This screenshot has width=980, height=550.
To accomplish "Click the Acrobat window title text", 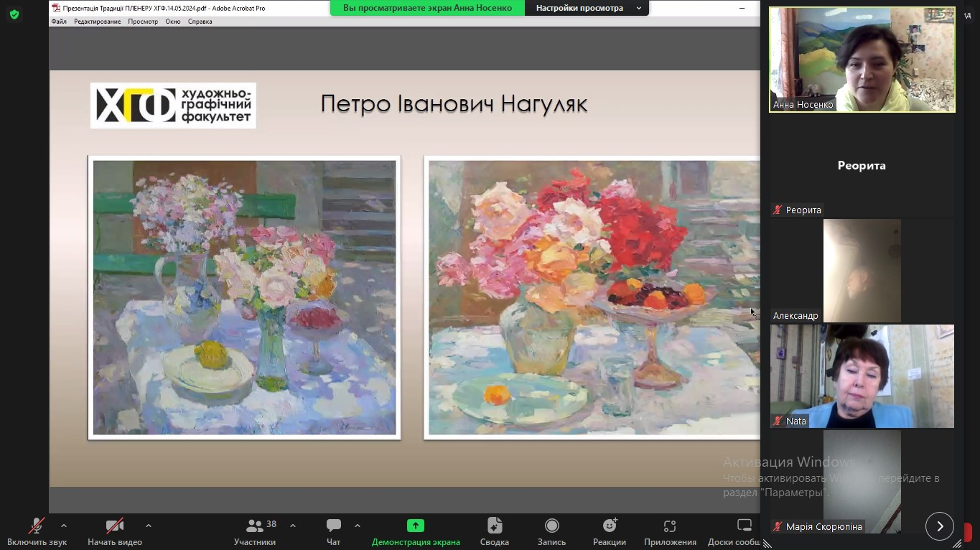I will click(x=164, y=8).
